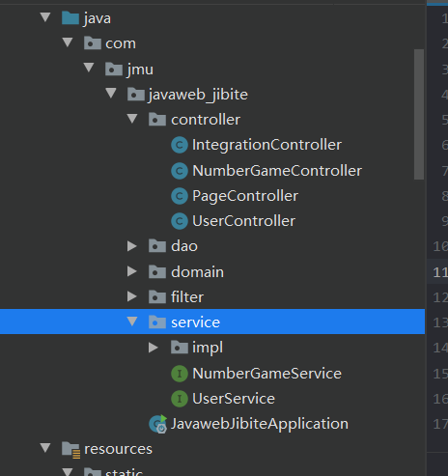Expand the filter package arrow

pyautogui.click(x=132, y=296)
